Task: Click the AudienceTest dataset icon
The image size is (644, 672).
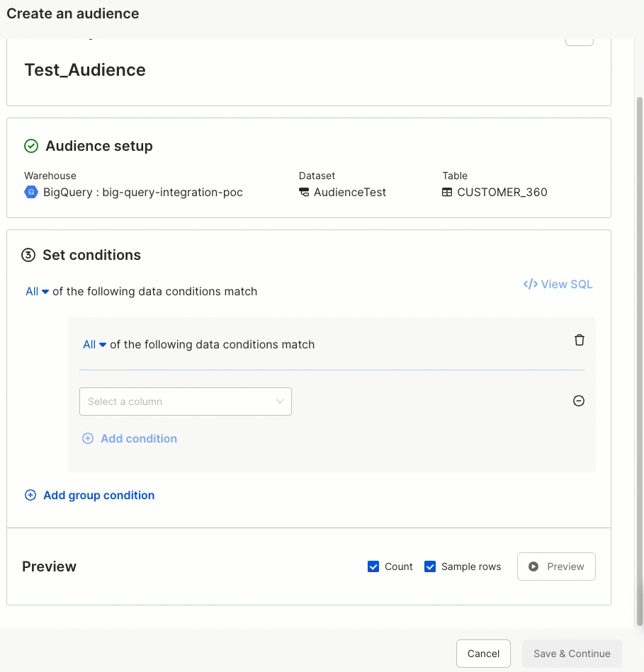Action: tap(304, 192)
